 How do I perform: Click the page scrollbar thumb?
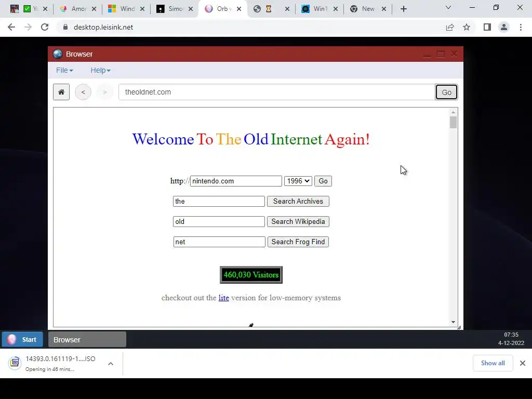pyautogui.click(x=453, y=122)
